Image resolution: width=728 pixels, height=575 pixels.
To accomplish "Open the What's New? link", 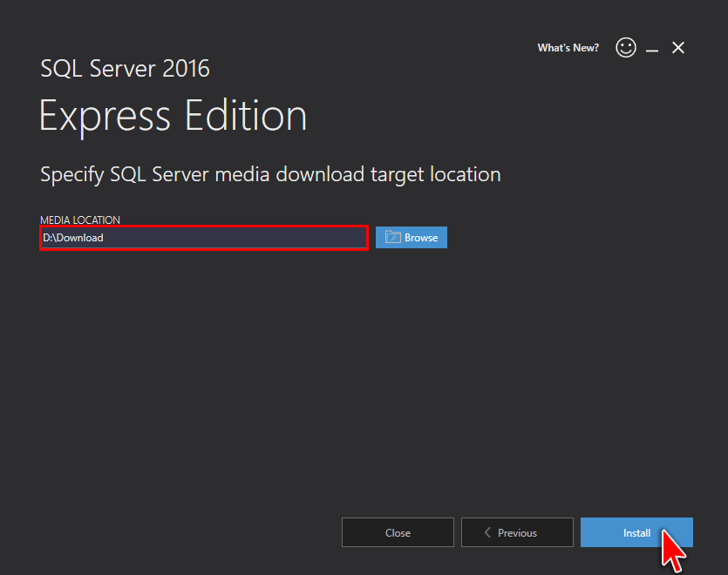I will [568, 48].
